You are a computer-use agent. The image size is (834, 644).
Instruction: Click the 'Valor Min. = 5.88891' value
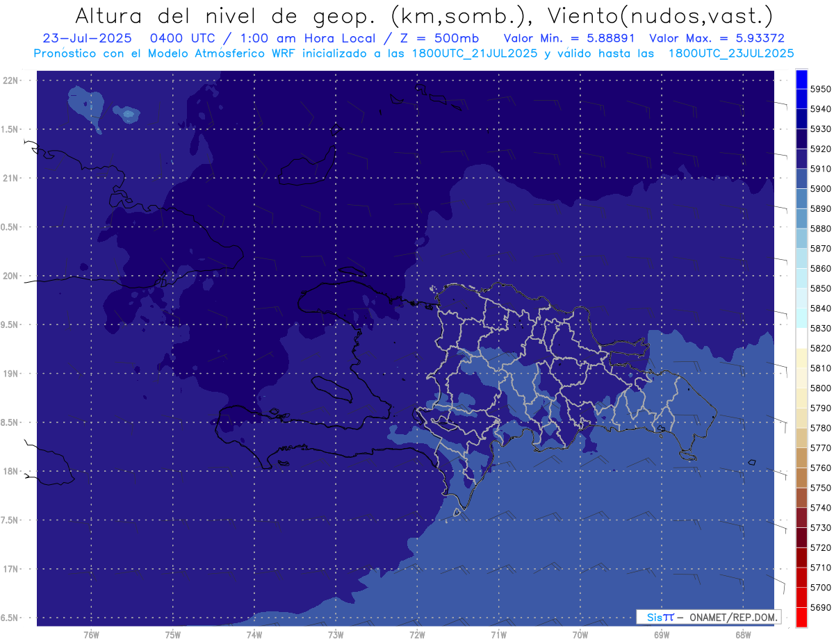(569, 38)
